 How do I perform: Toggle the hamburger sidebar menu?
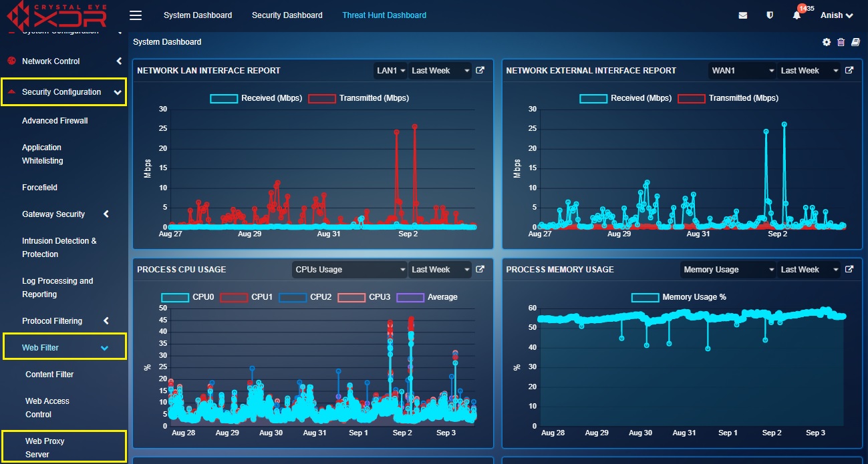pyautogui.click(x=136, y=15)
